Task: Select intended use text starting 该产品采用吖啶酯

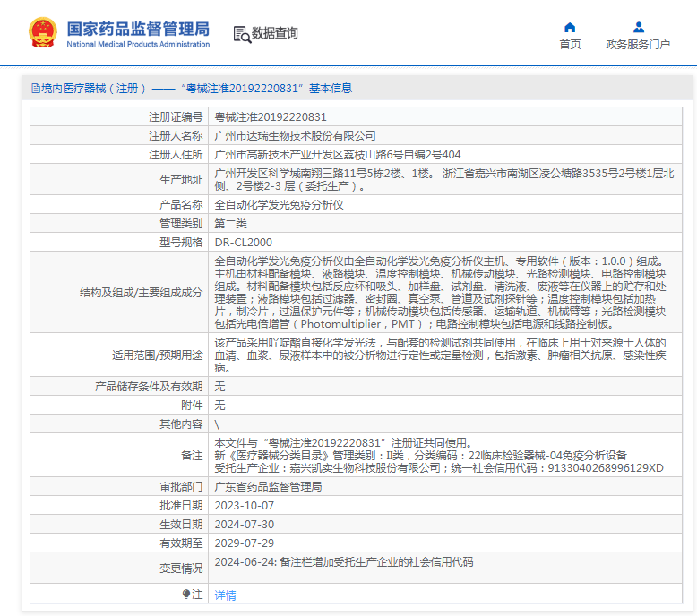Action: click(440, 355)
